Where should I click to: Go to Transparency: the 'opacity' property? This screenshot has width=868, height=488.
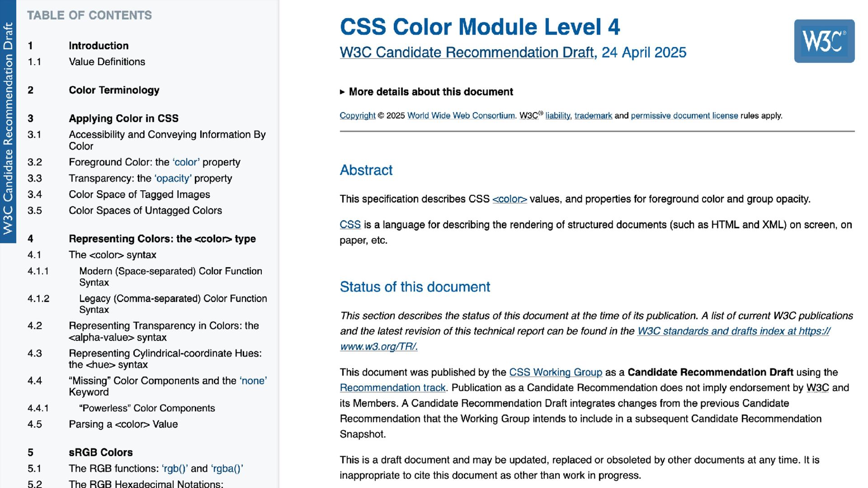[x=150, y=178]
